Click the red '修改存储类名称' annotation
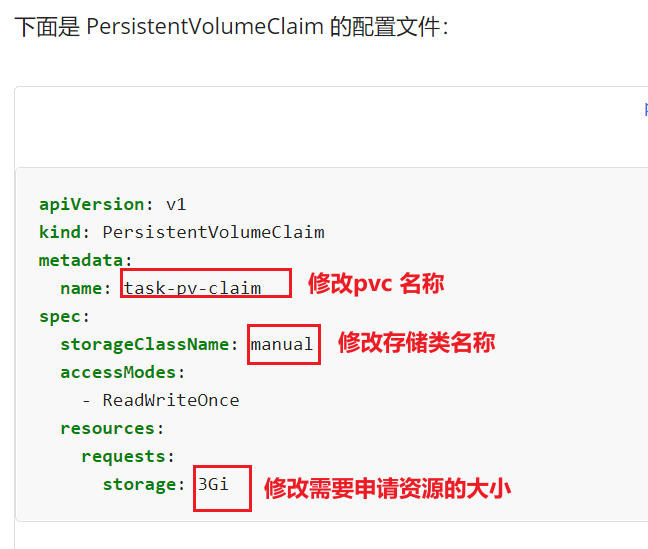 (417, 342)
